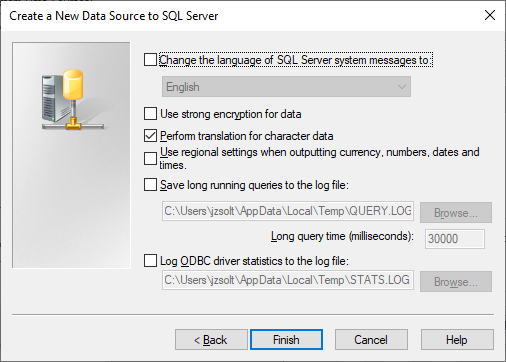Enable changing SQL Server system messages language
The width and height of the screenshot is (506, 362).
click(150, 60)
